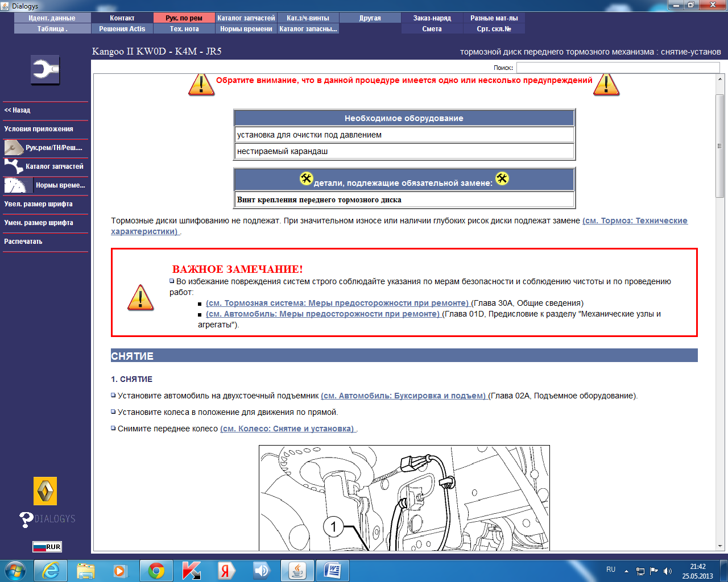Click right warning triangle in the top notice
Screen dimensions: 728x582
pos(606,84)
